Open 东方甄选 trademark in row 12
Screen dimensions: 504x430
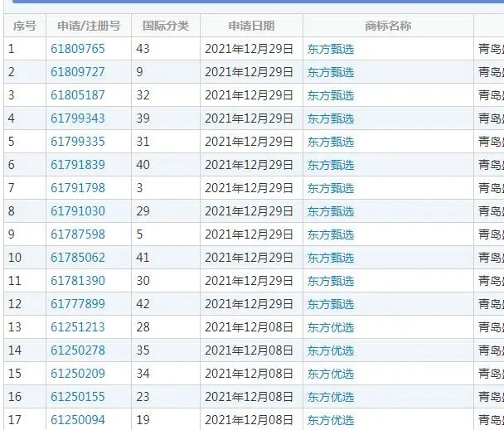tap(331, 304)
